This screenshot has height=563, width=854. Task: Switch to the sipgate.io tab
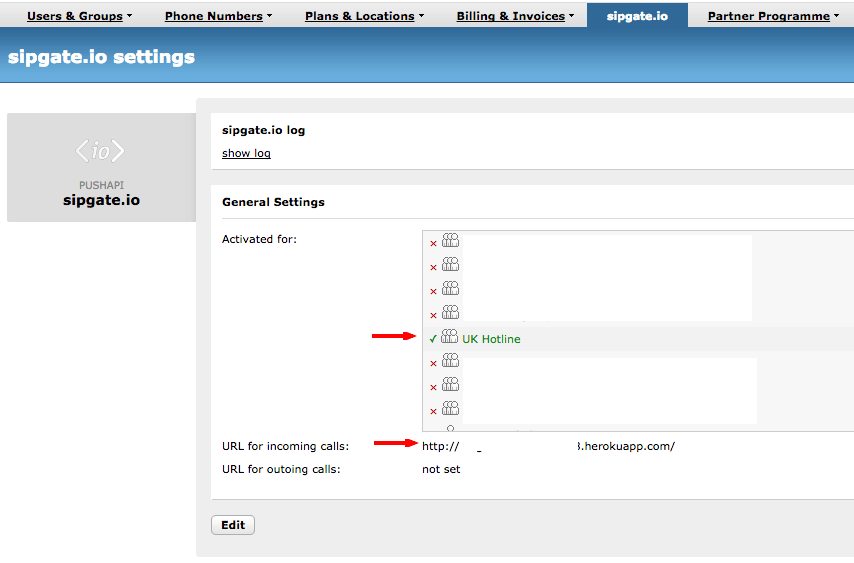pyautogui.click(x=637, y=15)
